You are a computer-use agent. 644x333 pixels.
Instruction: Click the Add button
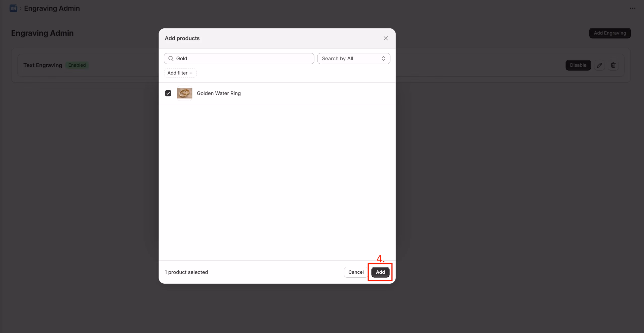[x=380, y=272]
